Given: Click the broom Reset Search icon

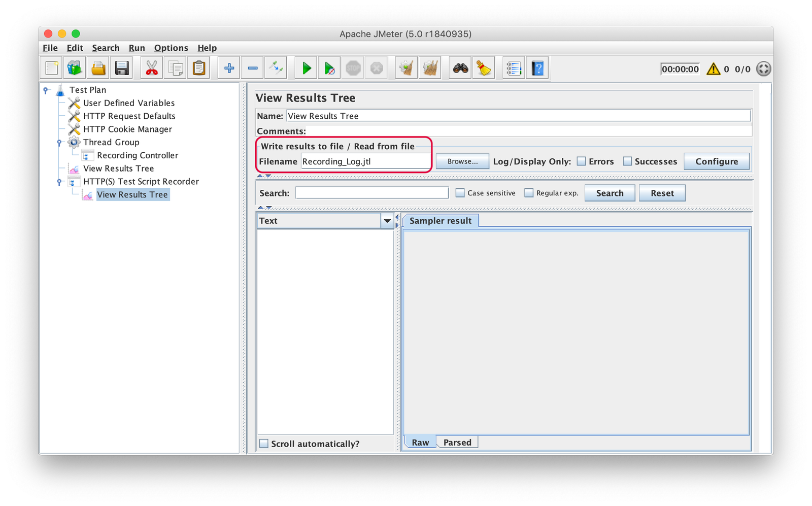Looking at the screenshot, I should coord(484,68).
